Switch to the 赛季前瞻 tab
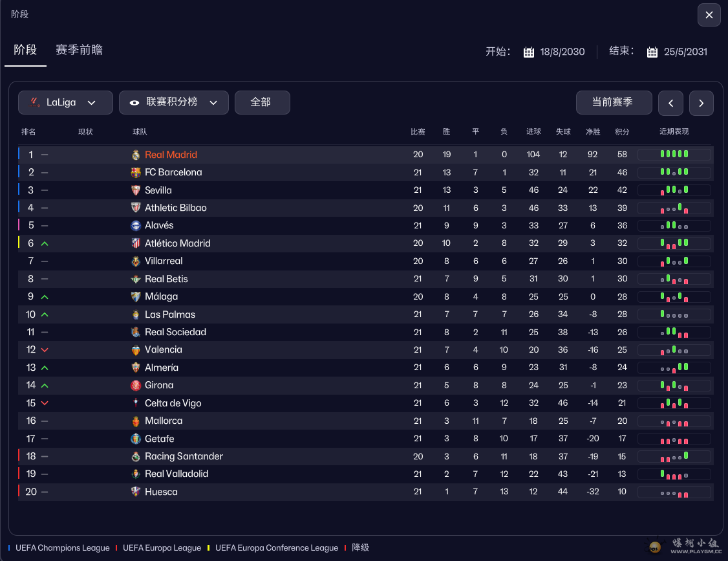Screen dimensions: 728x561 (79, 50)
